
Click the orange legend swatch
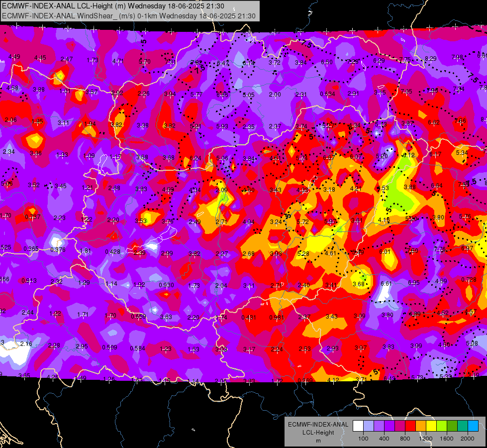tap(421, 426)
